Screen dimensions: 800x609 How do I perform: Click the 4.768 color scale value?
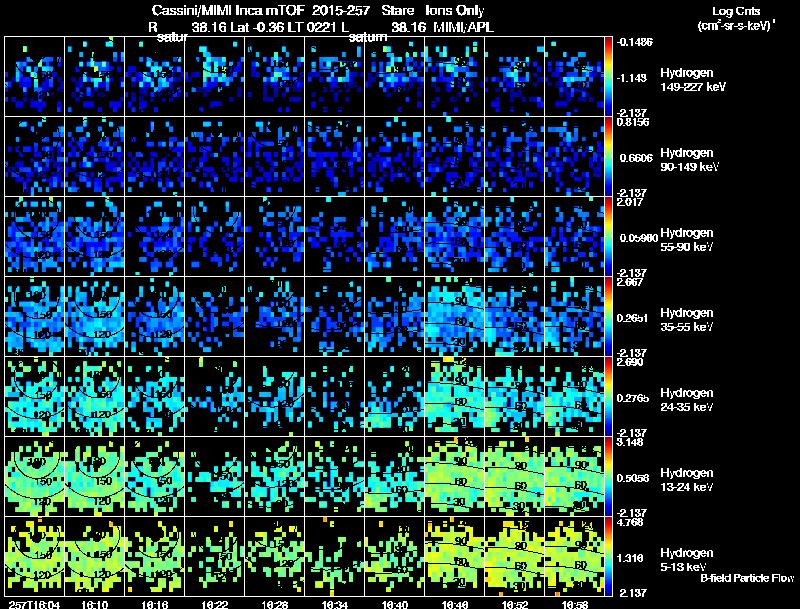(x=630, y=522)
